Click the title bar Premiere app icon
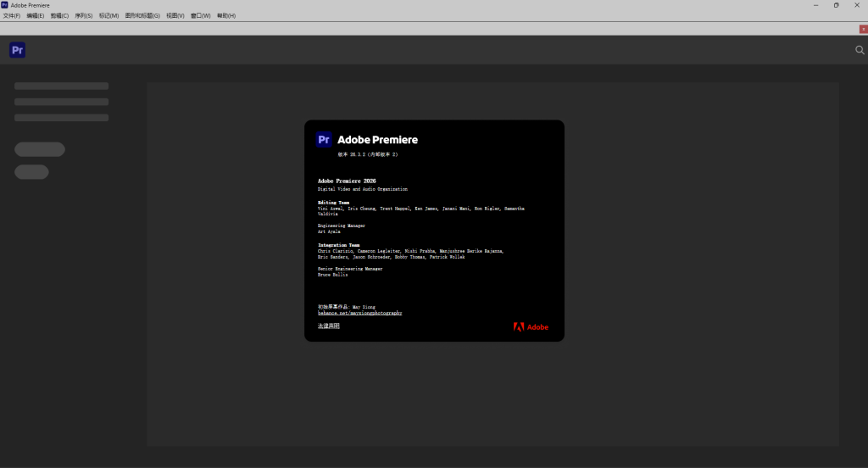 (x=4, y=5)
